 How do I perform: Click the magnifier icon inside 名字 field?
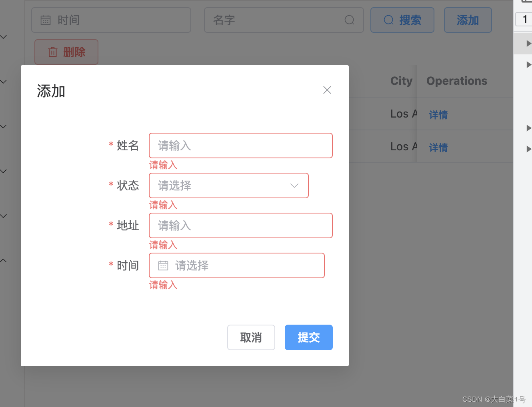(350, 20)
